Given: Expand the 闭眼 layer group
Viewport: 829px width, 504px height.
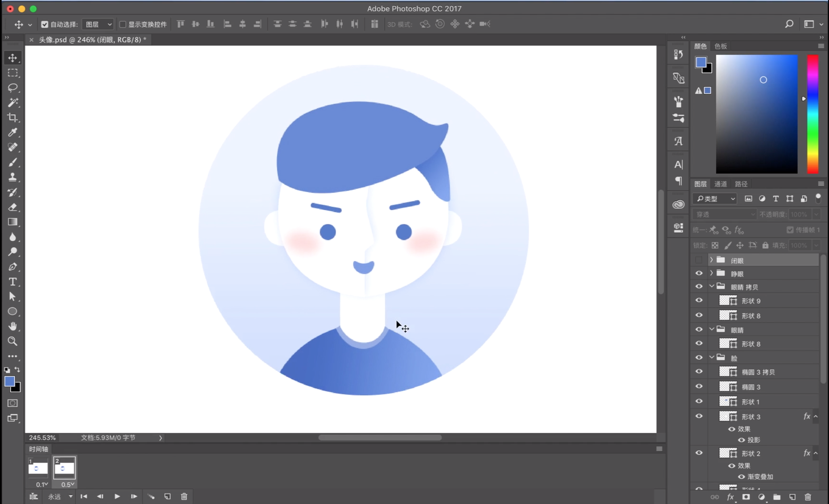Looking at the screenshot, I should [711, 260].
